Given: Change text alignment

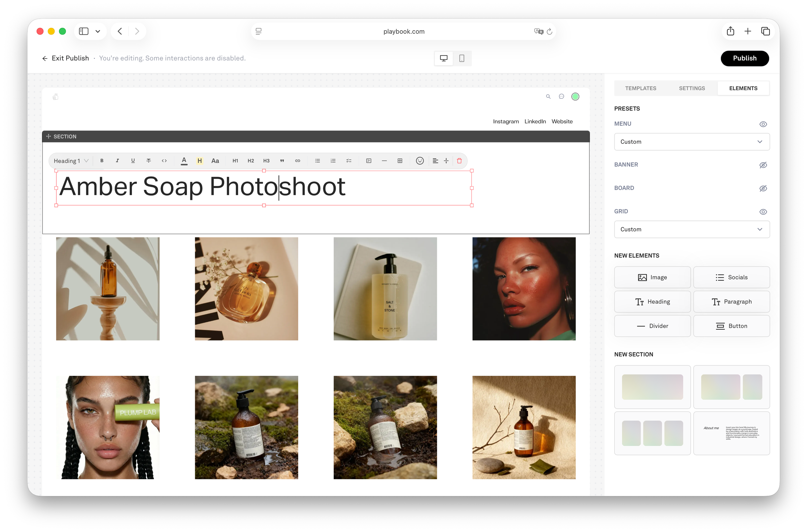Looking at the screenshot, I should click(x=435, y=161).
